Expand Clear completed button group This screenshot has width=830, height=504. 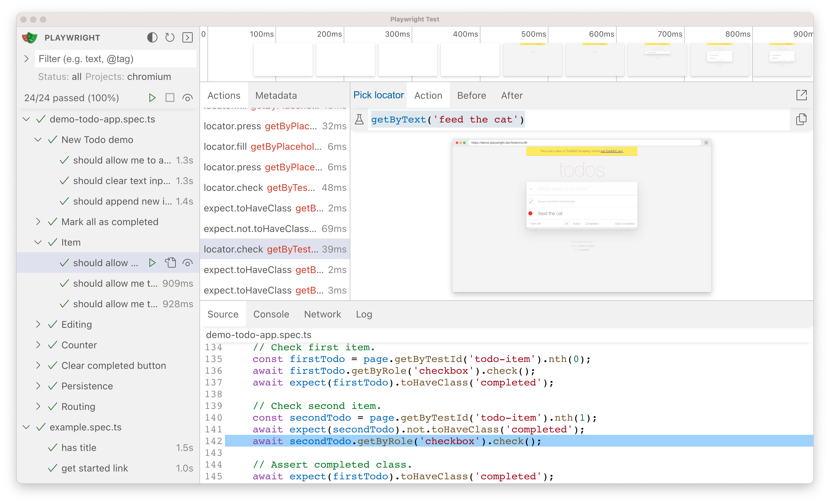pyautogui.click(x=38, y=365)
